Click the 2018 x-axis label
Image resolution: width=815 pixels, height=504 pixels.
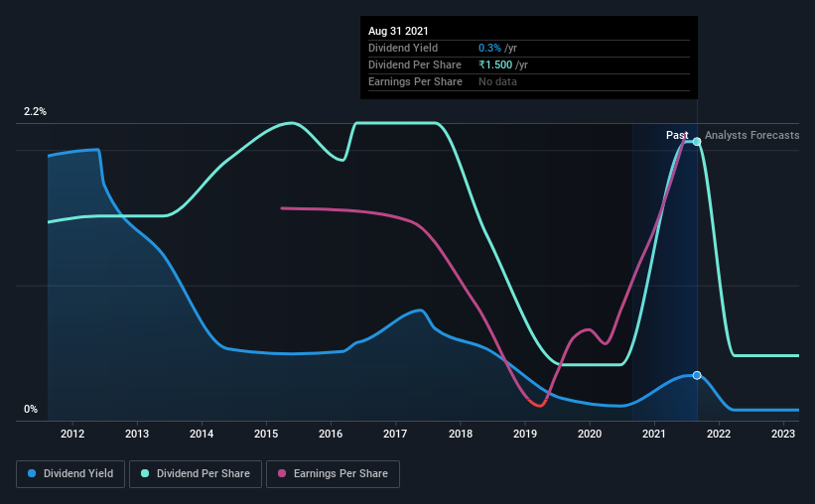(461, 434)
